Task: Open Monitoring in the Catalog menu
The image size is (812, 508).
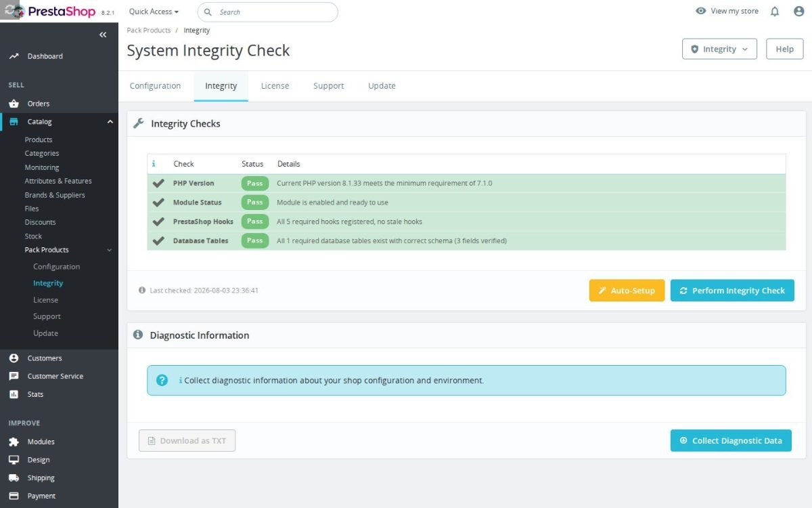Action: click(42, 167)
